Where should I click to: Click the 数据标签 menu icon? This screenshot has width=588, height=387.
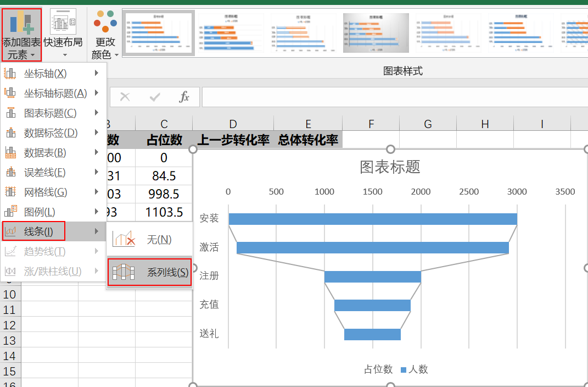10,132
